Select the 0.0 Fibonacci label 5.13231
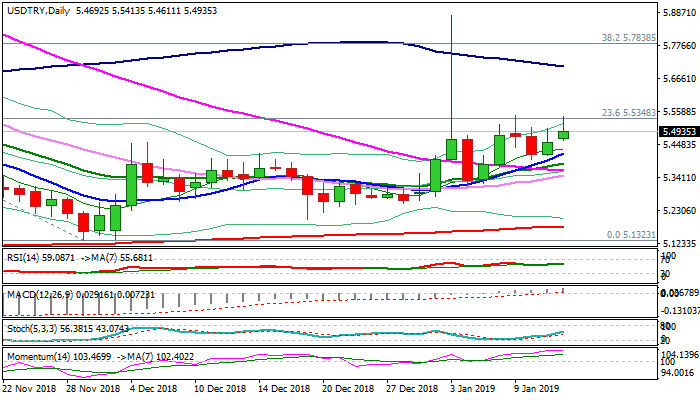The image size is (700, 400). (x=630, y=235)
